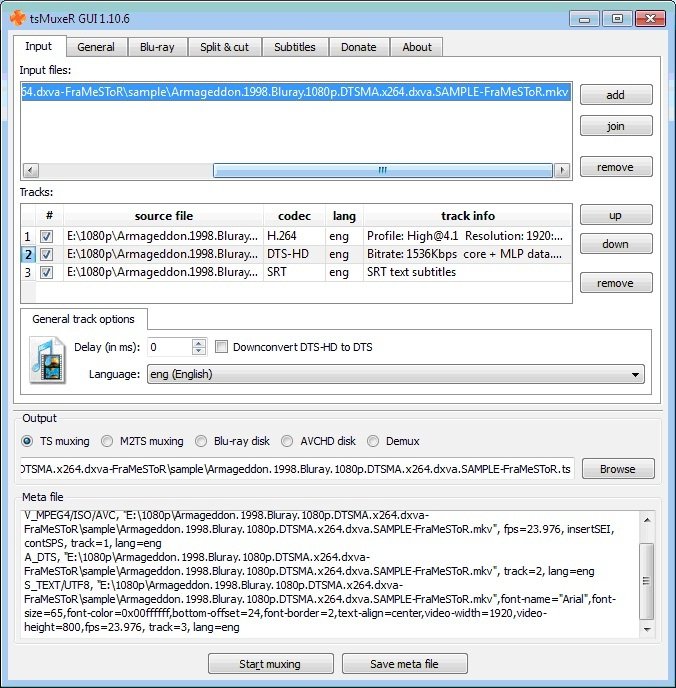Select the M2TS muxing output option
Viewport: 676px width, 688px height.
point(110,441)
